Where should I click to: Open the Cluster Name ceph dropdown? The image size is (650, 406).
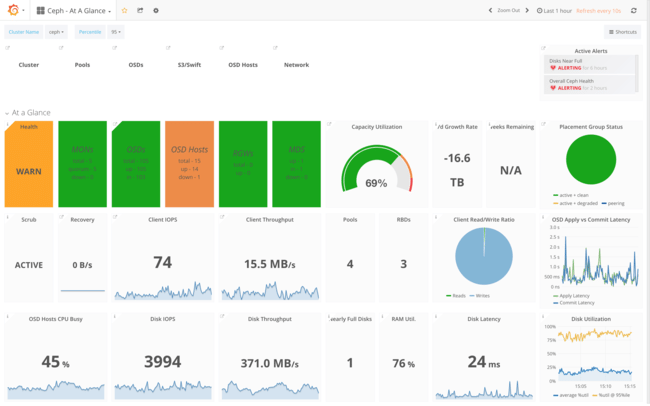tap(56, 32)
